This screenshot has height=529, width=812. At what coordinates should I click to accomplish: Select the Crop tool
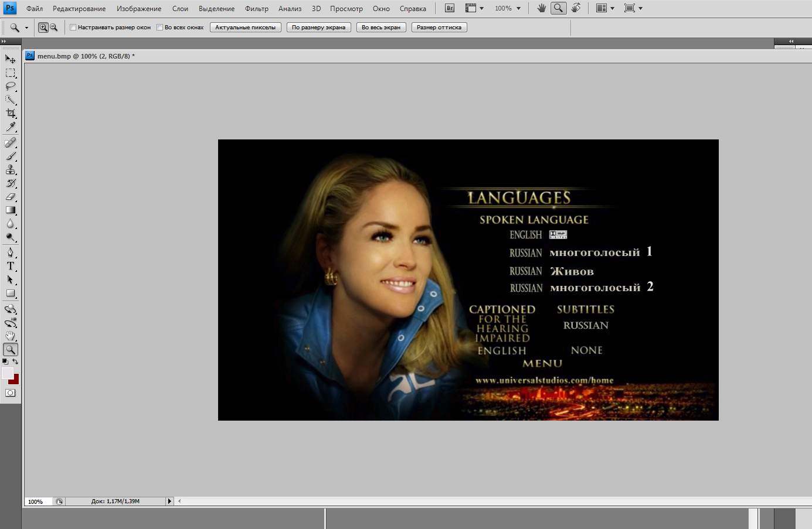(x=11, y=113)
